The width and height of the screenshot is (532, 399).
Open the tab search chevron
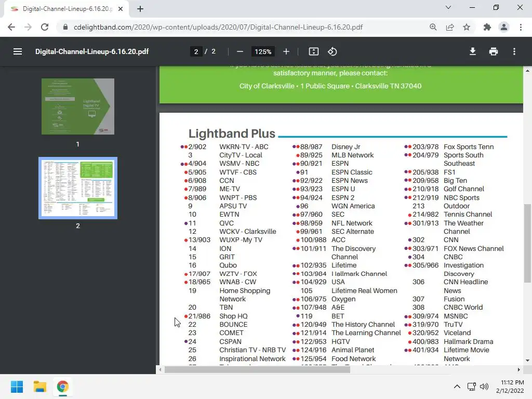point(448,7)
